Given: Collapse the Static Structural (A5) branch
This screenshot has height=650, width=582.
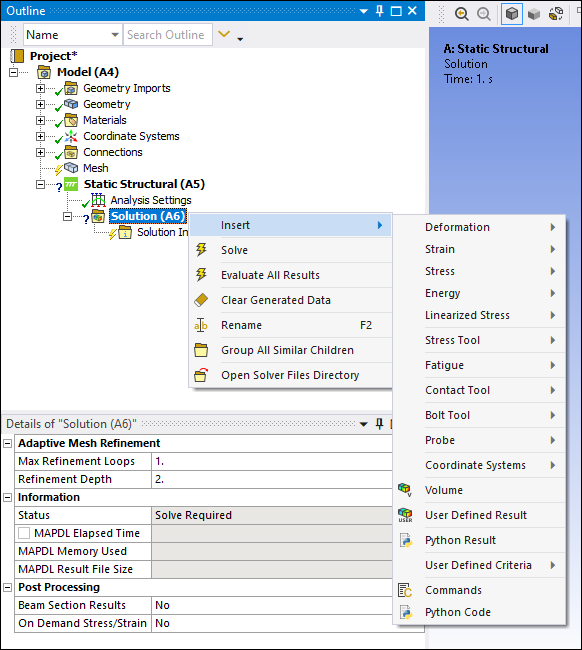Looking at the screenshot, I should [40, 184].
